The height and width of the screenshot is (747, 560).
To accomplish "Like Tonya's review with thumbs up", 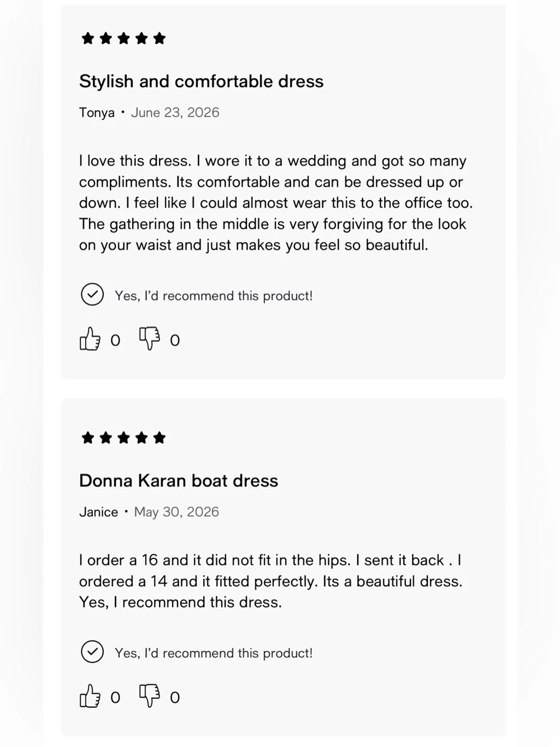I will point(90,339).
